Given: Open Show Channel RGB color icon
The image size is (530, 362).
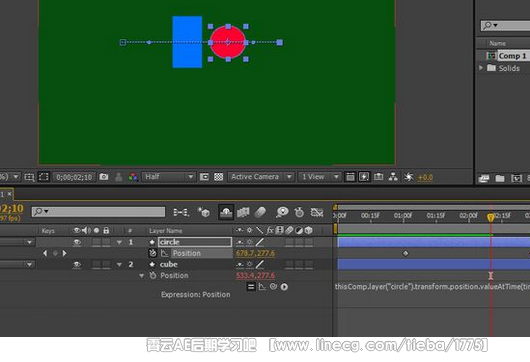Looking at the screenshot, I should click(133, 177).
